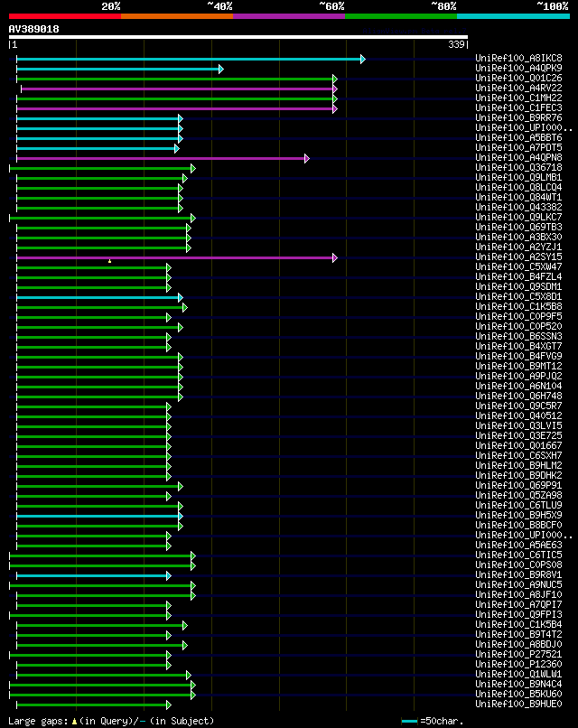Viewport: 578px width, 728px height.
Task: Open the UniRef100_B6SSN3 hit
Action: [518, 337]
